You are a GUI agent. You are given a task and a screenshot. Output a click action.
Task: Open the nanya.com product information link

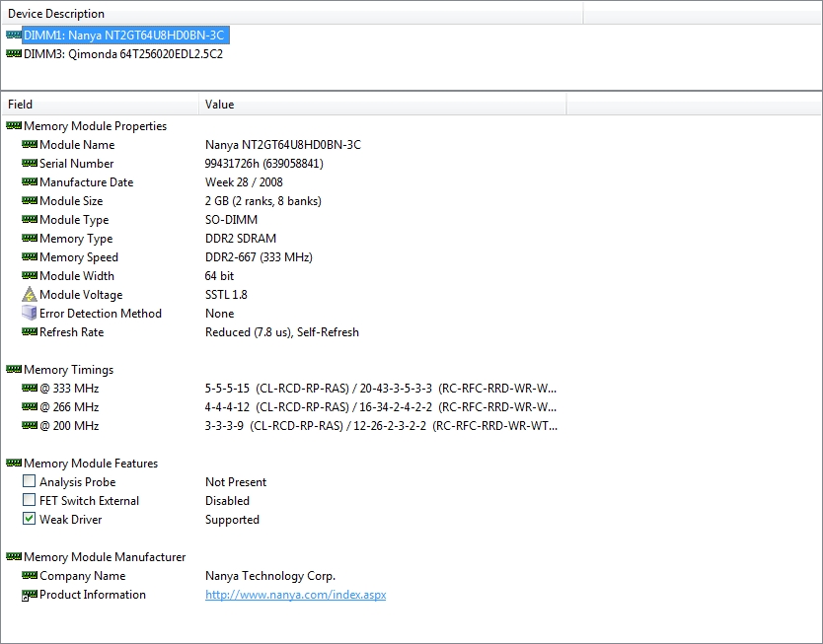point(295,595)
